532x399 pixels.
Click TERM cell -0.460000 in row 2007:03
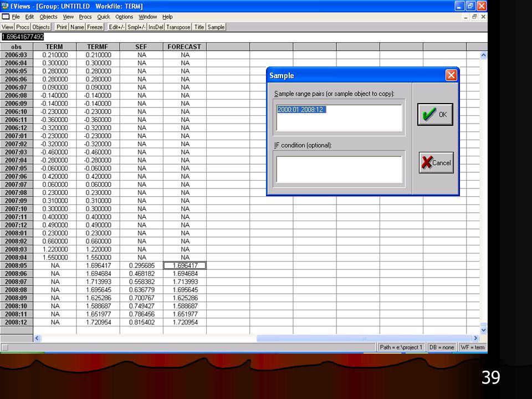(54, 152)
